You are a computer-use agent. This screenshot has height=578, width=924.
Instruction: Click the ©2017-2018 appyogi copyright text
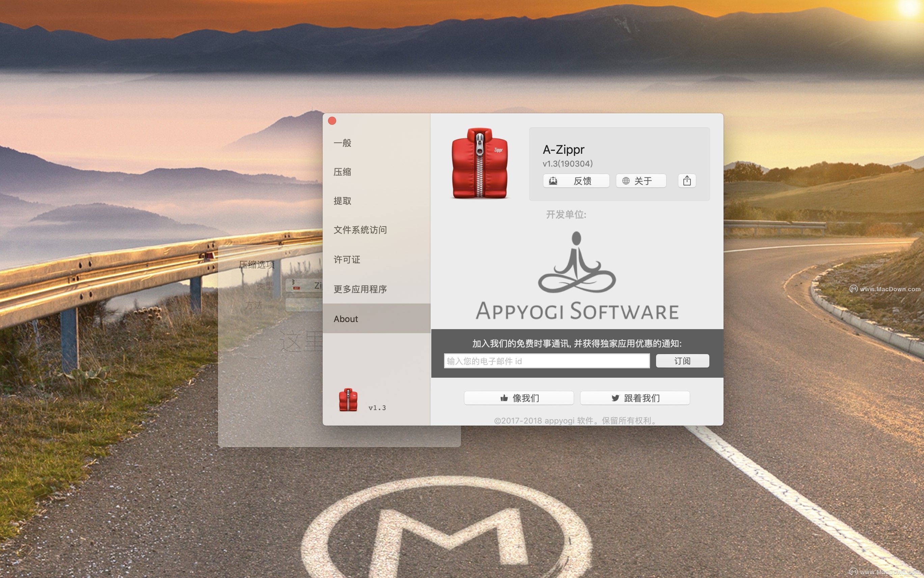576,421
